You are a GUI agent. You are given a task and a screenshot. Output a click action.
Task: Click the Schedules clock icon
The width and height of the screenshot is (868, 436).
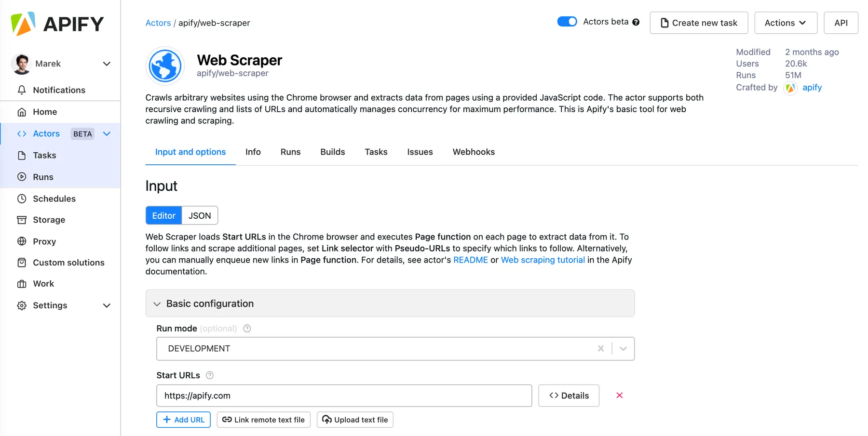22,198
